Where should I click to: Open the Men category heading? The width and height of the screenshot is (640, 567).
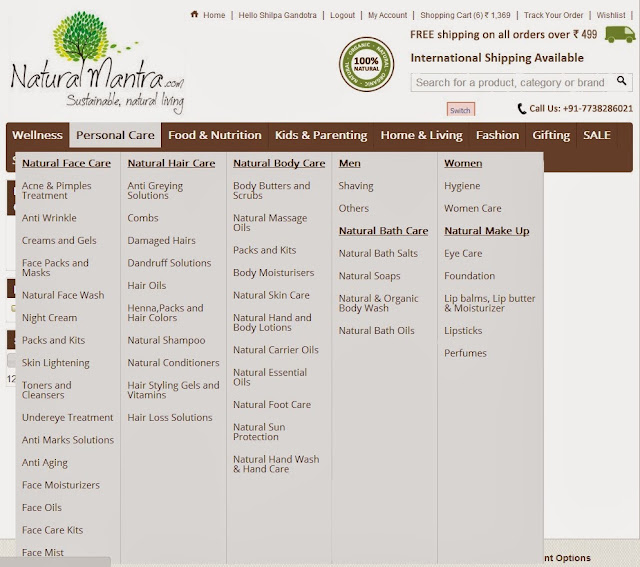(x=349, y=163)
